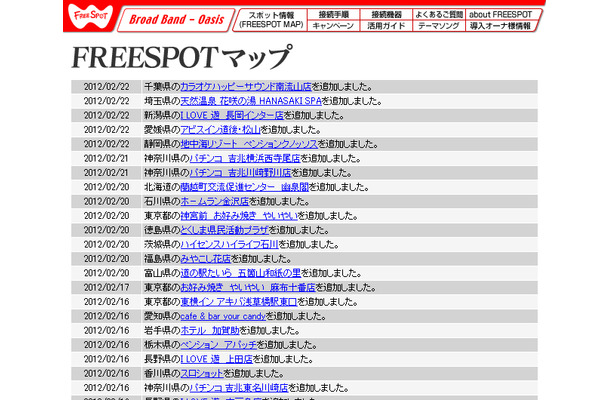Open スポット情報 (FREESPOT MAP) menu
The image size is (610, 400).
(271, 20)
